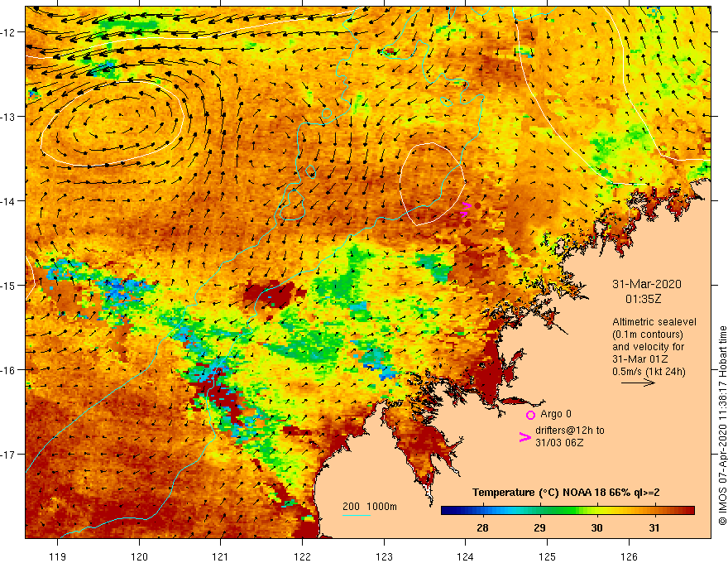Image resolution: width=728 pixels, height=563 pixels.
Task: Click the IMOS copyright timestamp text
Action: click(722, 426)
